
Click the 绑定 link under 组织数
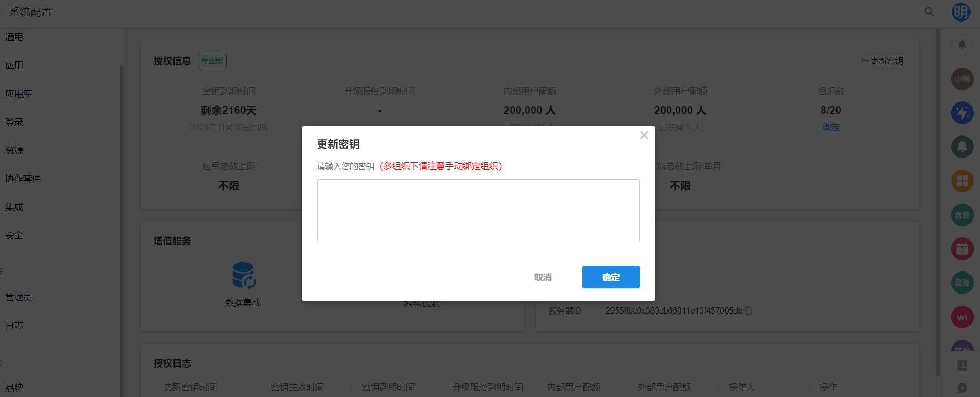pyautogui.click(x=831, y=127)
